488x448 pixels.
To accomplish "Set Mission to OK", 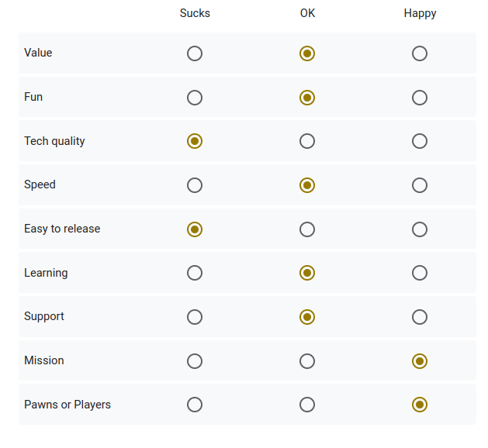I will pyautogui.click(x=307, y=361).
